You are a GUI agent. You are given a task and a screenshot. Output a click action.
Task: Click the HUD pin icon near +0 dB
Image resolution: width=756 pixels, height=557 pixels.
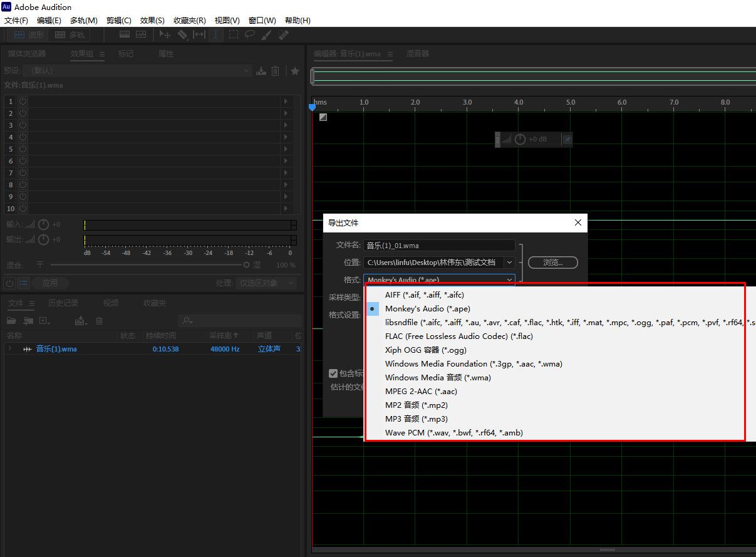(566, 139)
